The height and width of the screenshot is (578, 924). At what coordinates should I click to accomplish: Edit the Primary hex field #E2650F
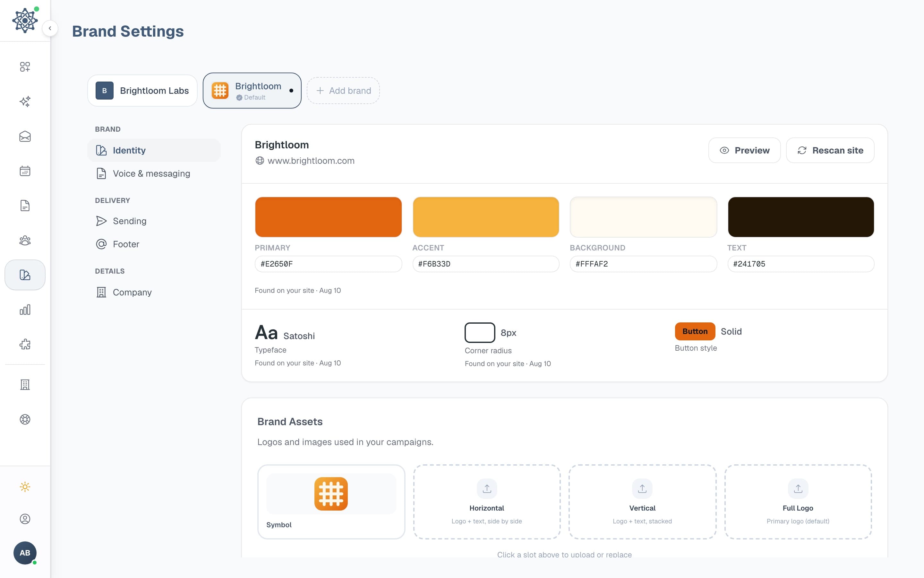tap(328, 264)
